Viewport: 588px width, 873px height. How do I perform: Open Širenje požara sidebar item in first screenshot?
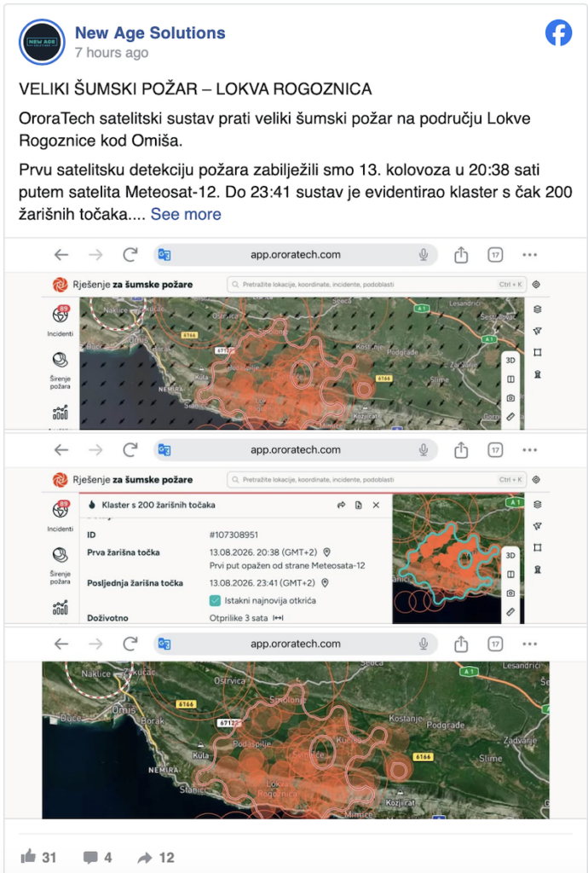(61, 370)
